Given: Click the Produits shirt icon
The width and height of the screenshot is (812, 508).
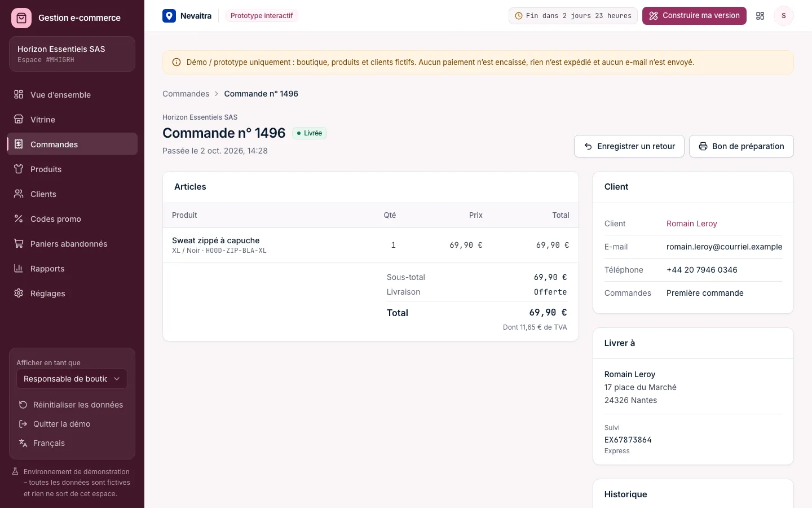Looking at the screenshot, I should (19, 169).
